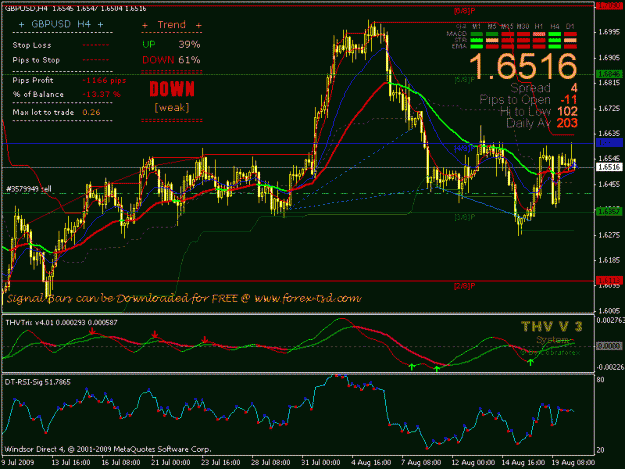Click the 13 Jul 16:00 time axis label
This screenshot has height=469, width=625.
[71, 463]
